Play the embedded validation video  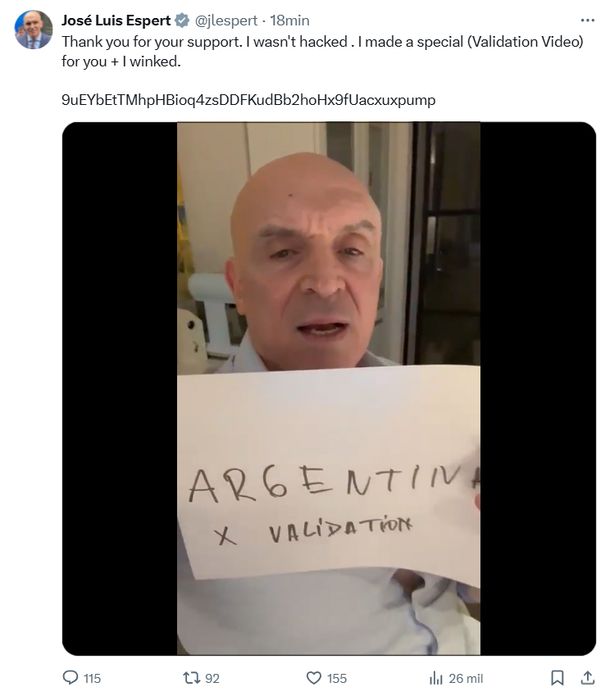coord(329,388)
